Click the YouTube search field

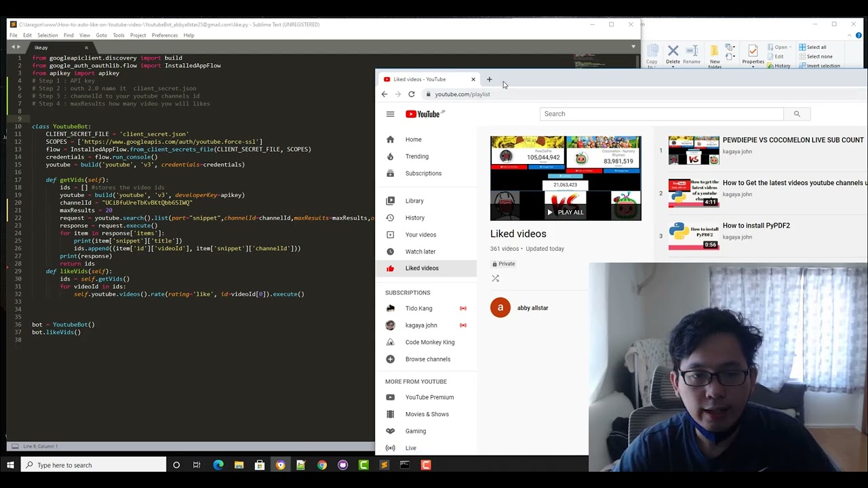pos(661,114)
